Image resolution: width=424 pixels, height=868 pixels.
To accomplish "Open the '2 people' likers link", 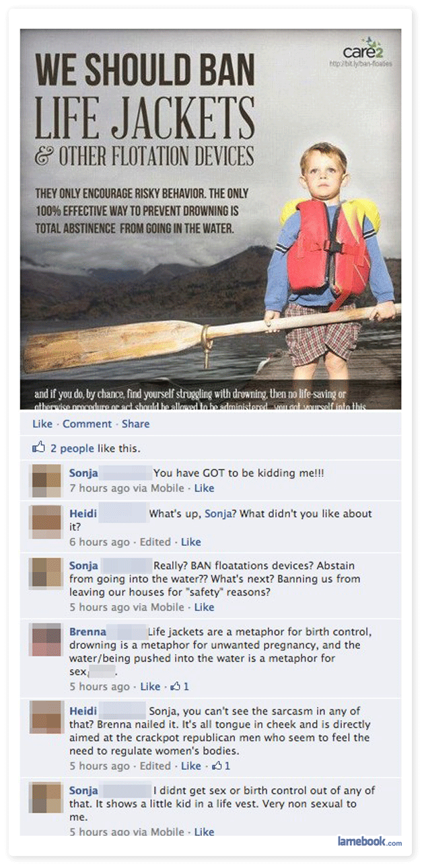I will (x=72, y=448).
